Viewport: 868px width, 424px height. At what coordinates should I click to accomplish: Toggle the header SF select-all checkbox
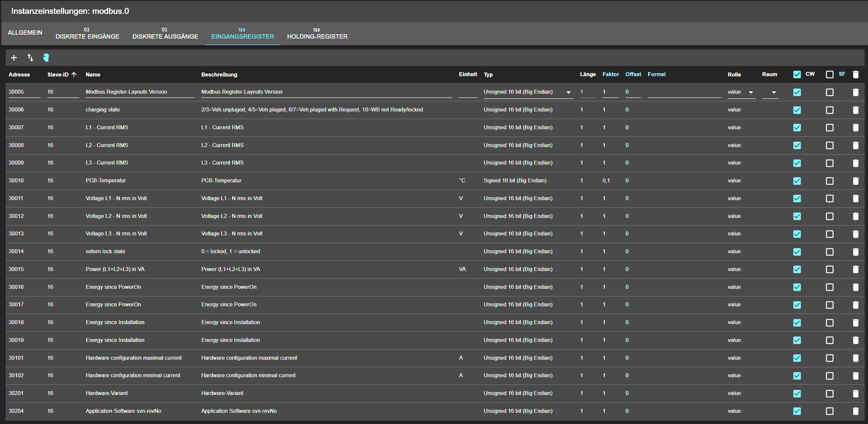coord(829,75)
